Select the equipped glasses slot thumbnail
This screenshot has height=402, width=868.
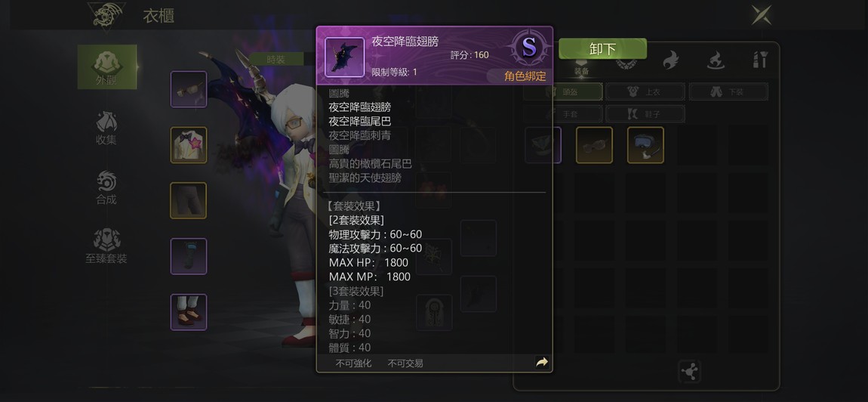coord(189,89)
